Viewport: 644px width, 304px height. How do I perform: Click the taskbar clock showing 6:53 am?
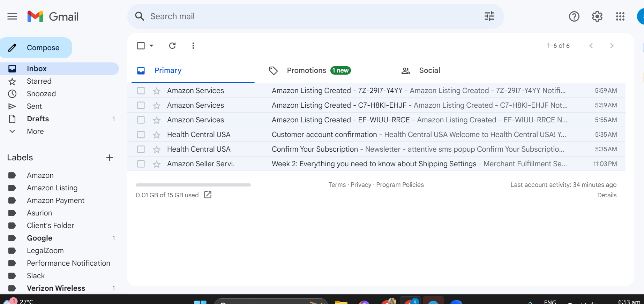629,301
